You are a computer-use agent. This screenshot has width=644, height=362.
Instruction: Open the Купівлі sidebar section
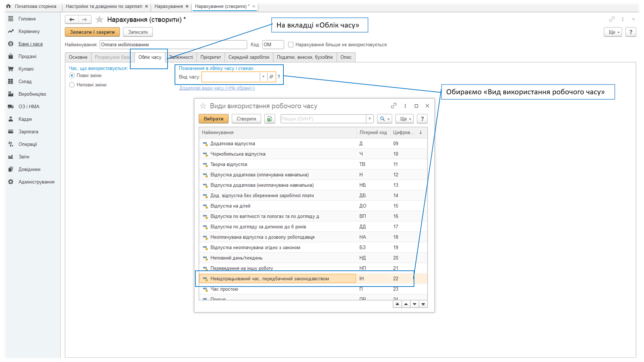[x=26, y=69]
